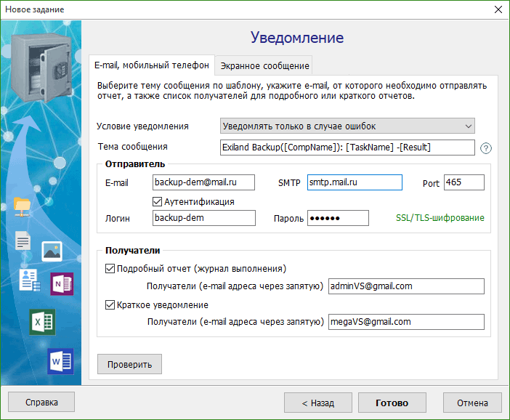The height and width of the screenshot is (420, 510).
Task: Open help for message subject template
Action: coord(486,148)
